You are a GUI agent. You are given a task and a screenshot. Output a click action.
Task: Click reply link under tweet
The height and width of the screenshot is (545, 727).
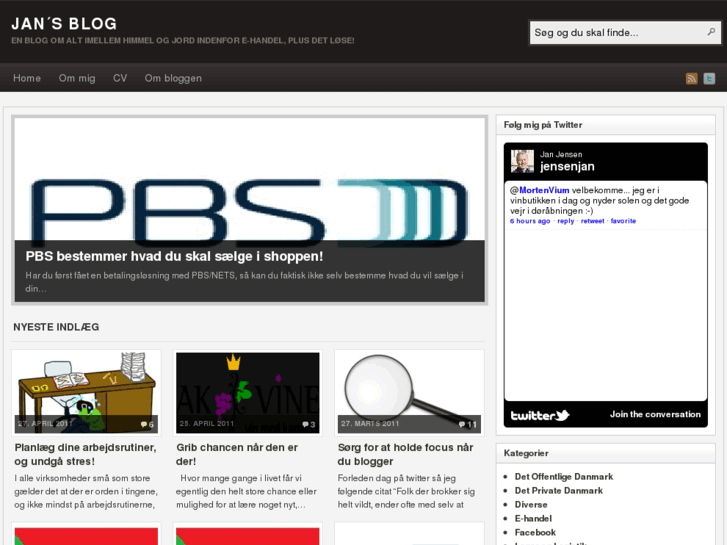[566, 221]
